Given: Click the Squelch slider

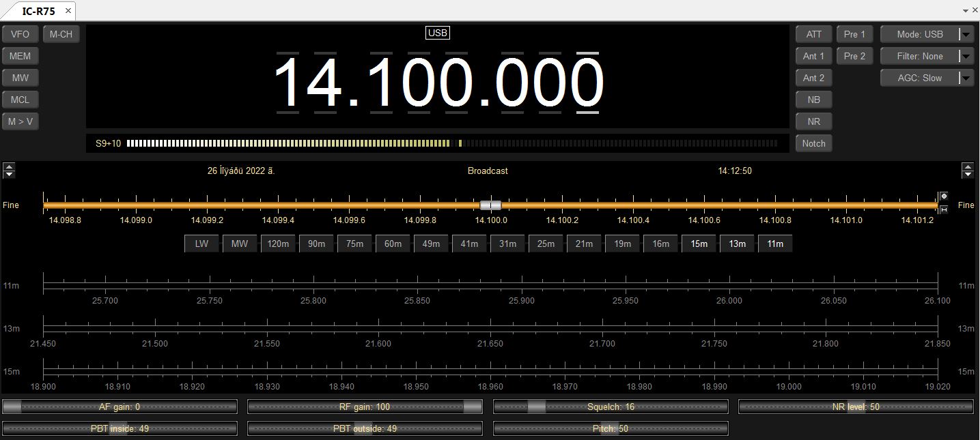Looking at the screenshot, I should pos(611,407).
